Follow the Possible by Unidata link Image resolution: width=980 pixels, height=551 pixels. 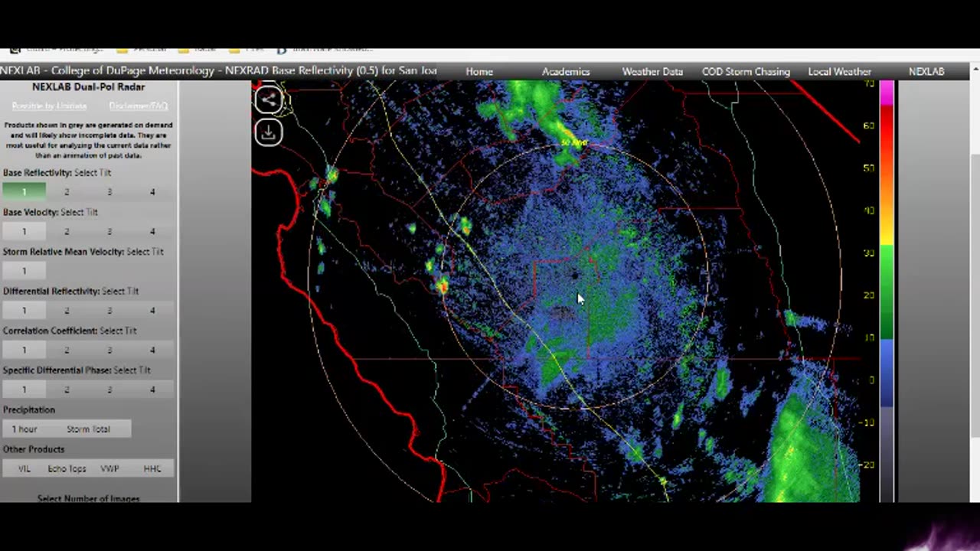49,106
